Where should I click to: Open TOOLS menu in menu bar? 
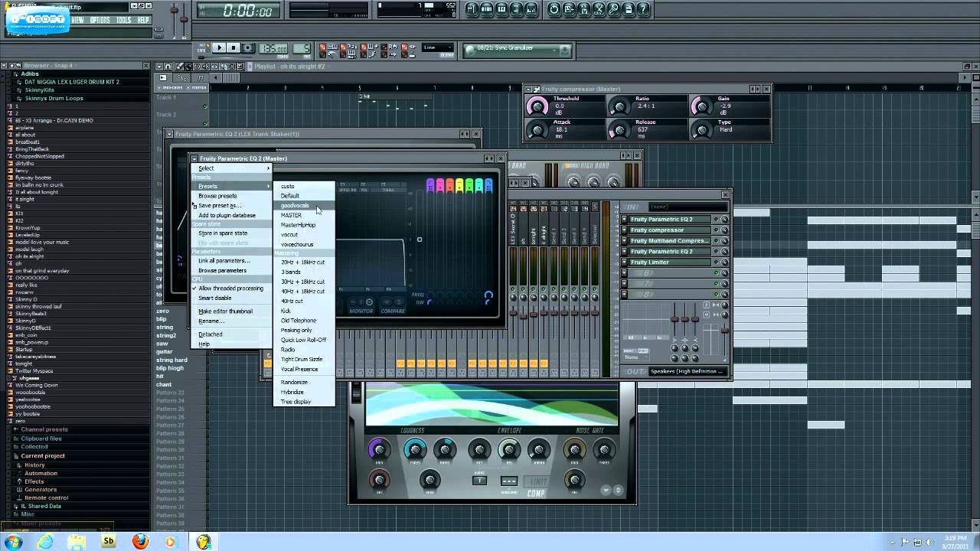coord(123,20)
